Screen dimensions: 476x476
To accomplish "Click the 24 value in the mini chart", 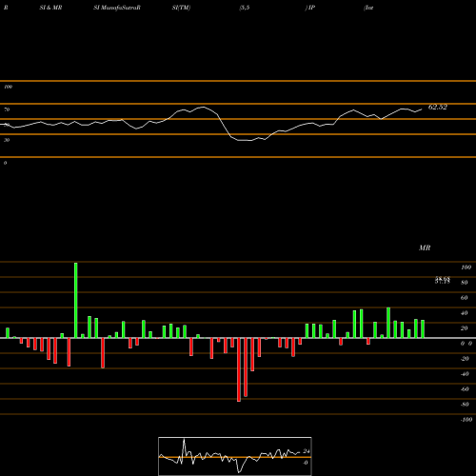I will pyautogui.click(x=307, y=451).
